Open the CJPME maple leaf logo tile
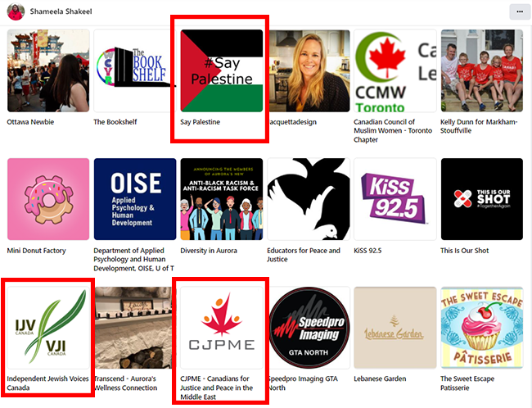 (x=222, y=328)
